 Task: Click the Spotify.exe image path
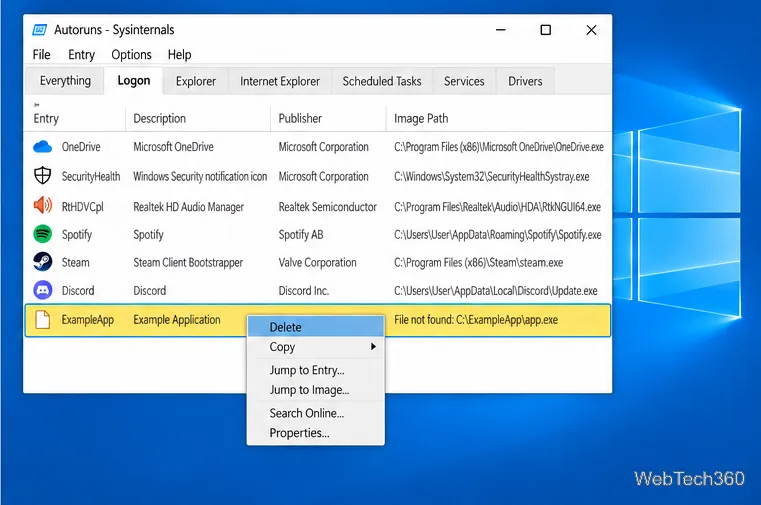tap(497, 235)
